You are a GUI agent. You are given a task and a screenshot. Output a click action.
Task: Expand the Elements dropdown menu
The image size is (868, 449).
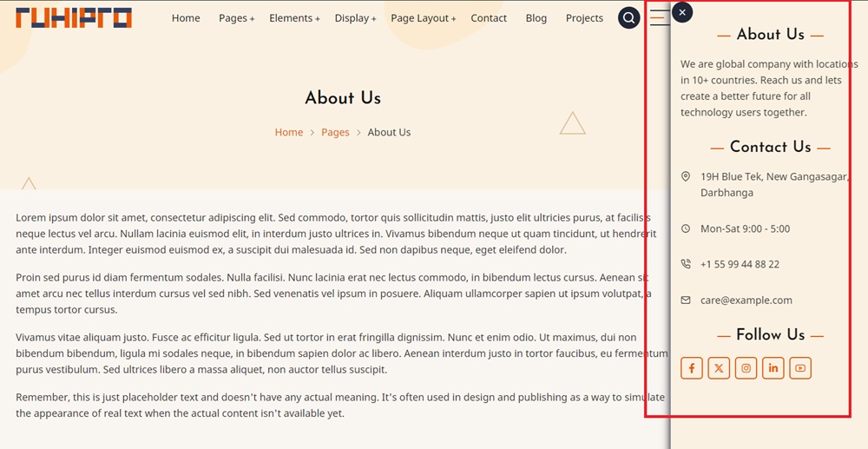[294, 18]
